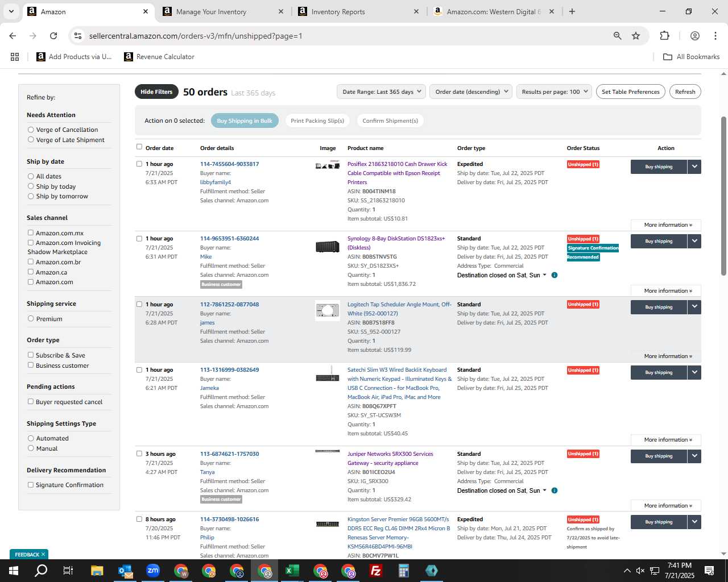
Task: Click the browser back arrow
Action: pos(13,36)
